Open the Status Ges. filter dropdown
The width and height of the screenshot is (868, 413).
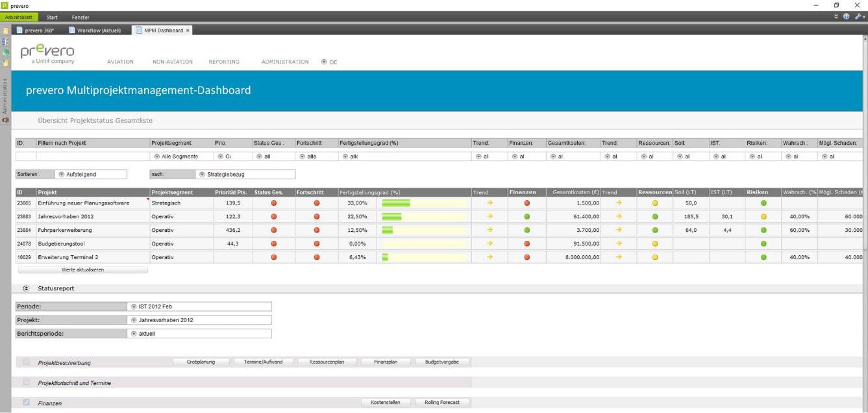(x=273, y=156)
